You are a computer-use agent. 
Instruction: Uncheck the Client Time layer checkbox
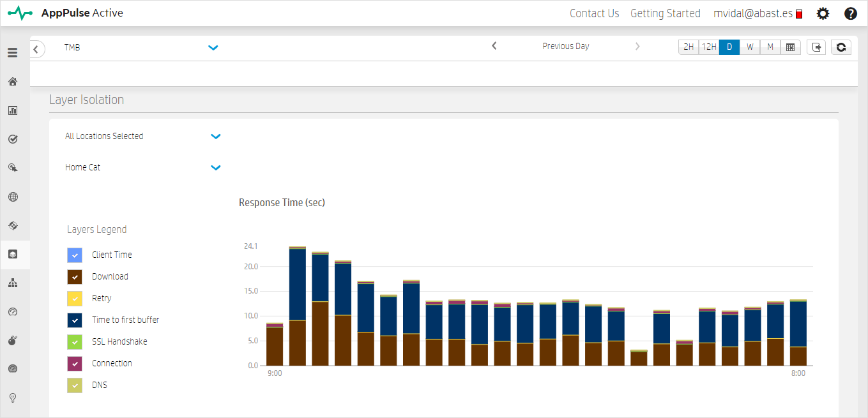click(x=75, y=255)
